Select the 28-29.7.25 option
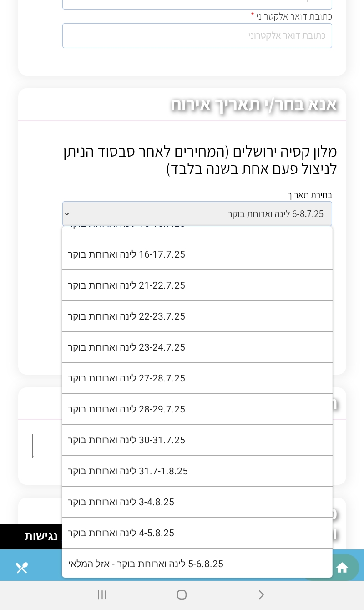 pos(197,409)
